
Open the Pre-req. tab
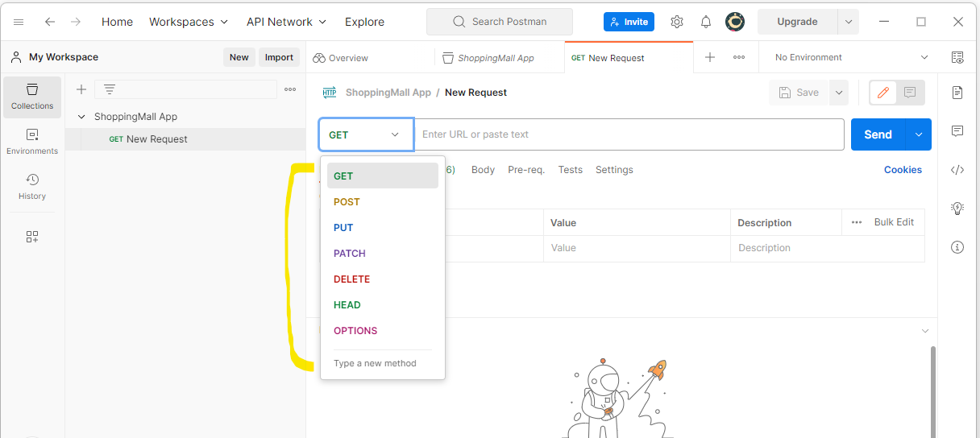(x=525, y=170)
